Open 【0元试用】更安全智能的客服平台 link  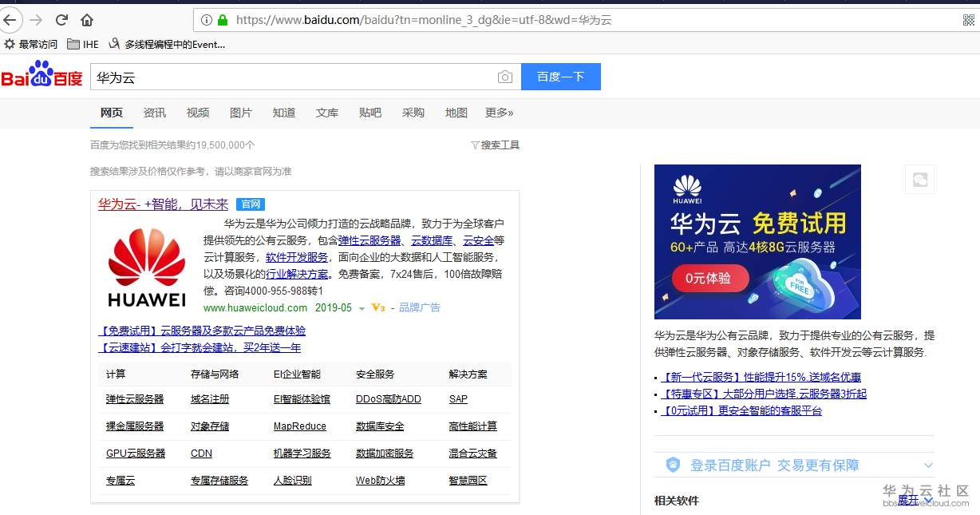pyautogui.click(x=741, y=410)
